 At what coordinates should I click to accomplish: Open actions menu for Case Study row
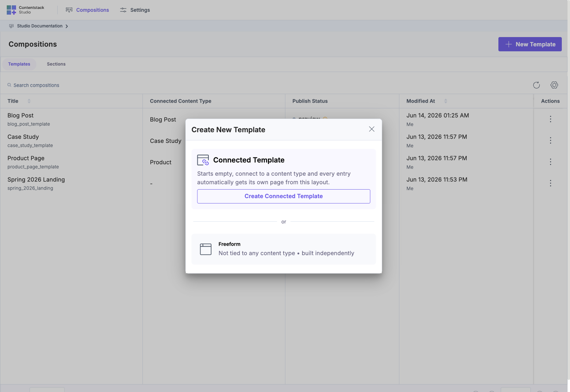coord(550,140)
